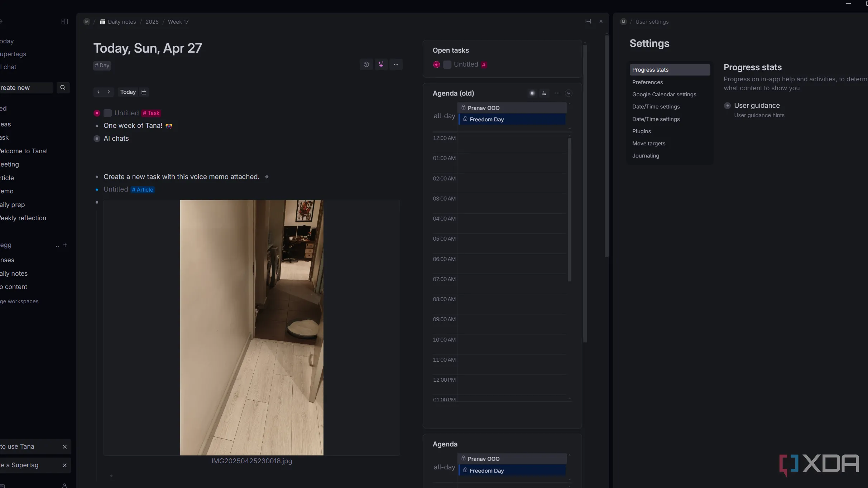This screenshot has height=488, width=868.
Task: Open the first Date/Time settings entry
Action: pos(656,107)
